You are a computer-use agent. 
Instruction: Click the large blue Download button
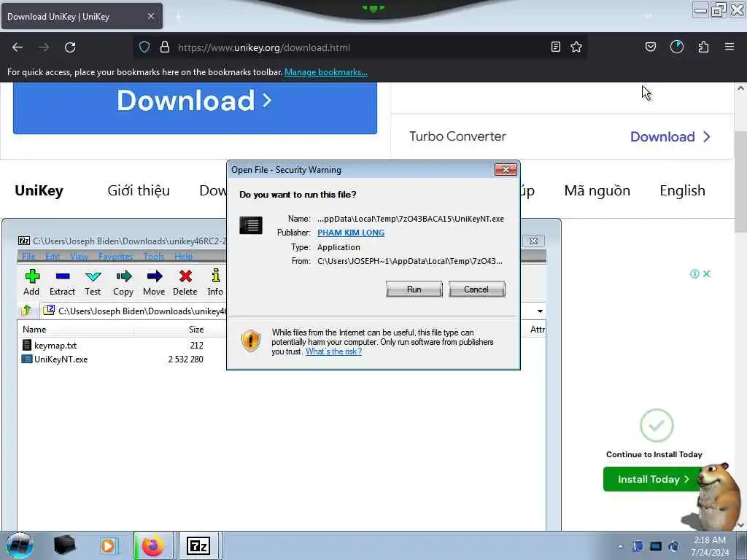[195, 107]
